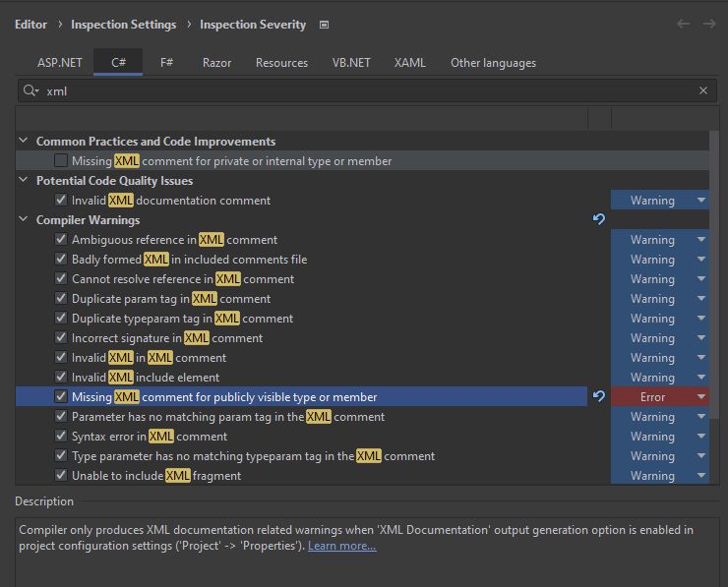Open the Razor tab
This screenshot has width=728, height=587.
[x=216, y=63]
